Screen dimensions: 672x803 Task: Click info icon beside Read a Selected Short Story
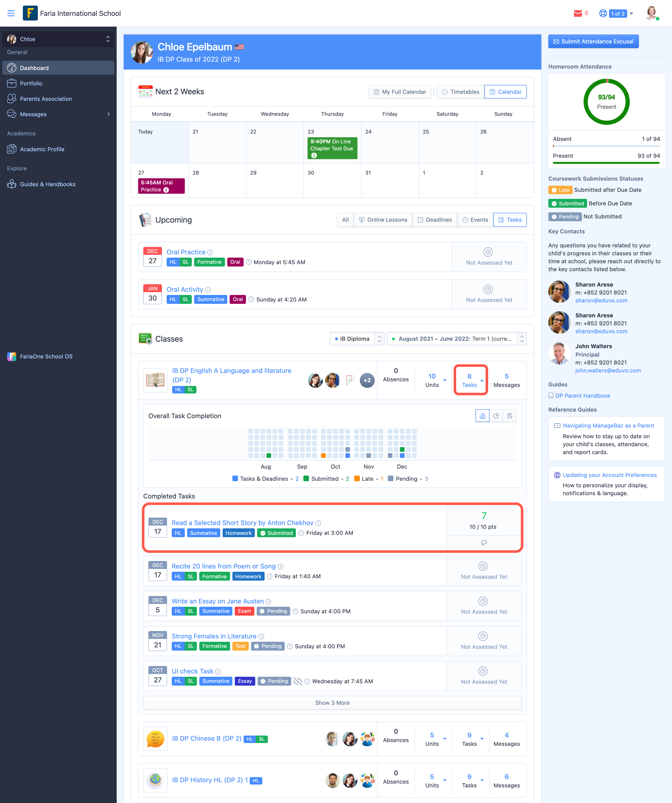coord(318,523)
